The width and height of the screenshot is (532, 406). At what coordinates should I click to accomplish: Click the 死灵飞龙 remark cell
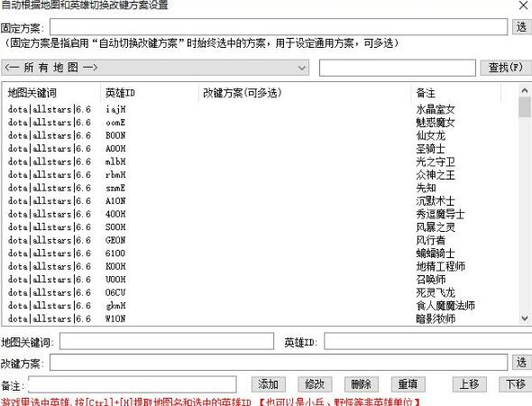pos(436,292)
